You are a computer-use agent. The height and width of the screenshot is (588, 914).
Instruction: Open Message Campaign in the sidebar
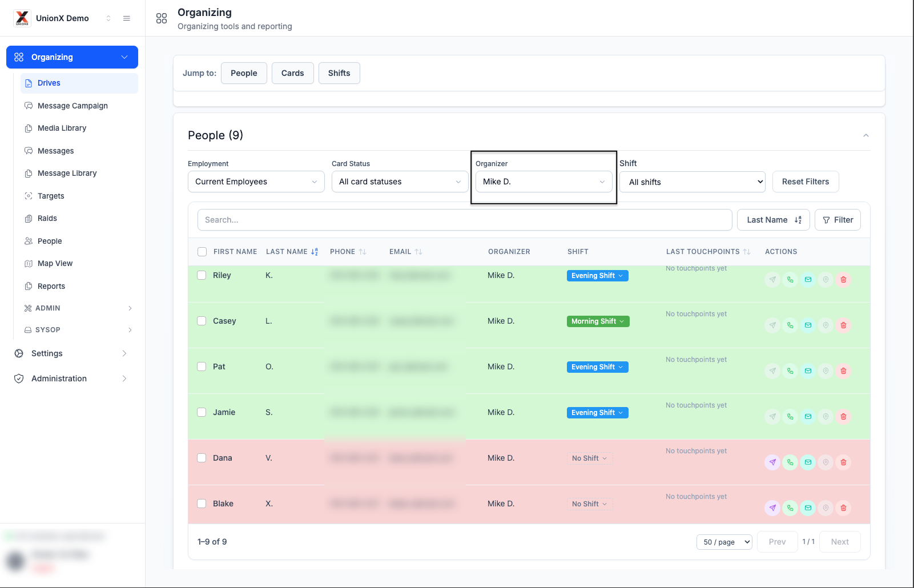(79, 106)
